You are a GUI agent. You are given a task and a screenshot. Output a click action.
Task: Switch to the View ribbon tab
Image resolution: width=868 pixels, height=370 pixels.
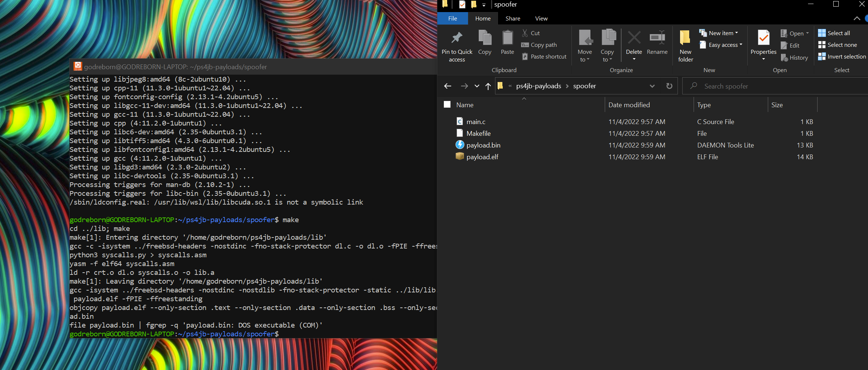541,18
